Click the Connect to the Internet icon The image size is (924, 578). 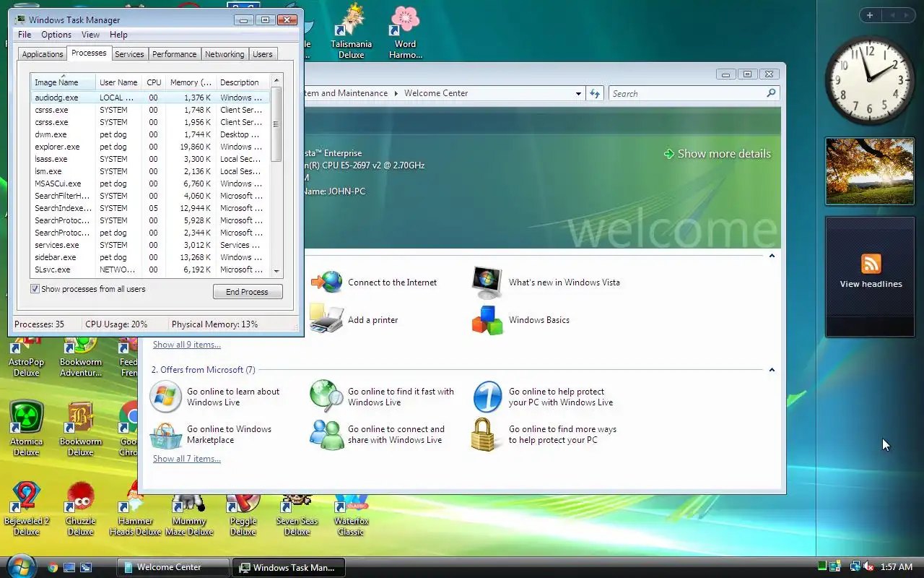[327, 282]
